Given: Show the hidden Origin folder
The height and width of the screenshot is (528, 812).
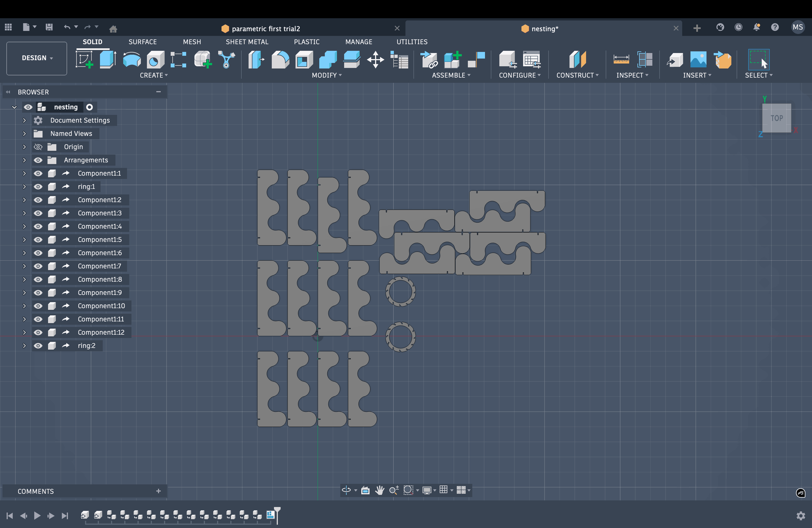Looking at the screenshot, I should (x=38, y=147).
